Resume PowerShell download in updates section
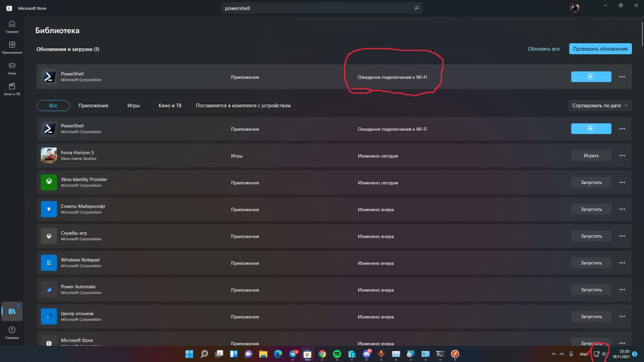The width and height of the screenshot is (644, 362). [x=591, y=77]
